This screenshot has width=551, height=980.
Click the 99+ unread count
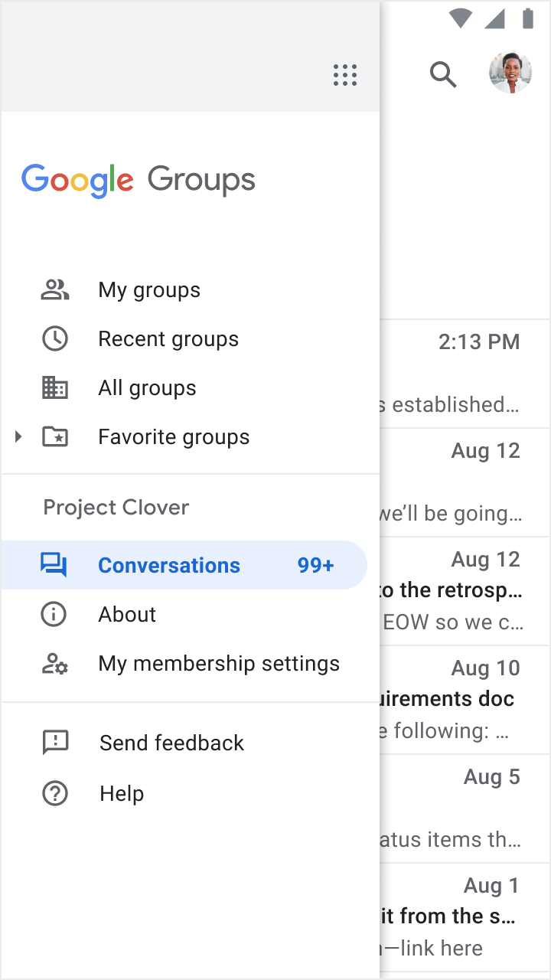[x=316, y=565]
